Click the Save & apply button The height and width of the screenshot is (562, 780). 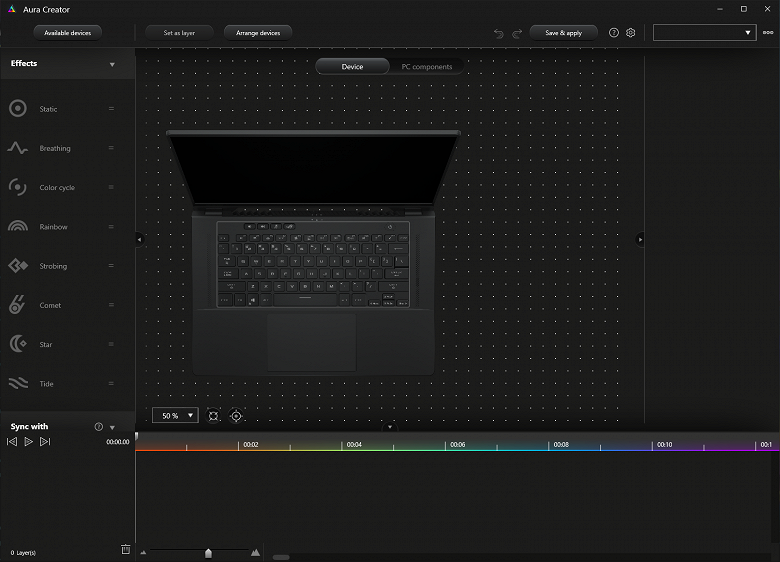[563, 33]
